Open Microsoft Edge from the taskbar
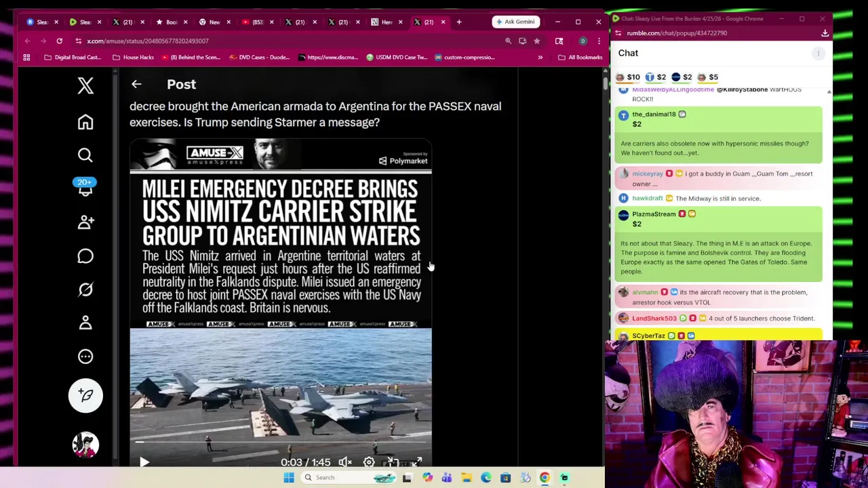The height and width of the screenshot is (488, 868). tap(486, 477)
